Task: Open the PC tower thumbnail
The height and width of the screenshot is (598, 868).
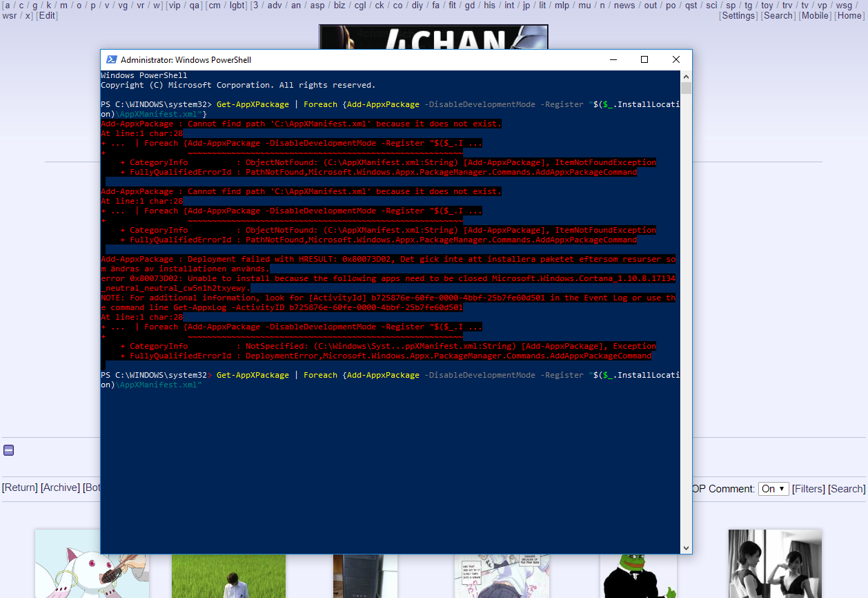Action: click(x=365, y=576)
